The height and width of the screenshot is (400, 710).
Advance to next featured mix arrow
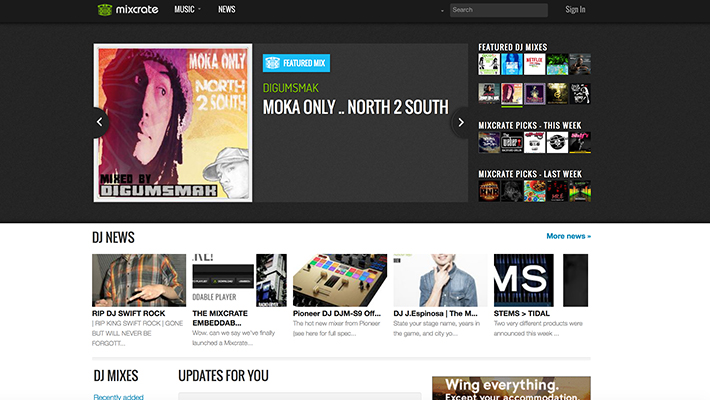click(461, 122)
